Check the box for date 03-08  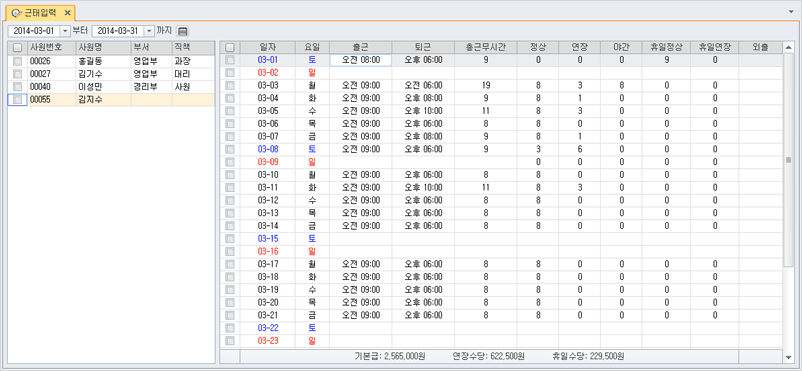(230, 149)
